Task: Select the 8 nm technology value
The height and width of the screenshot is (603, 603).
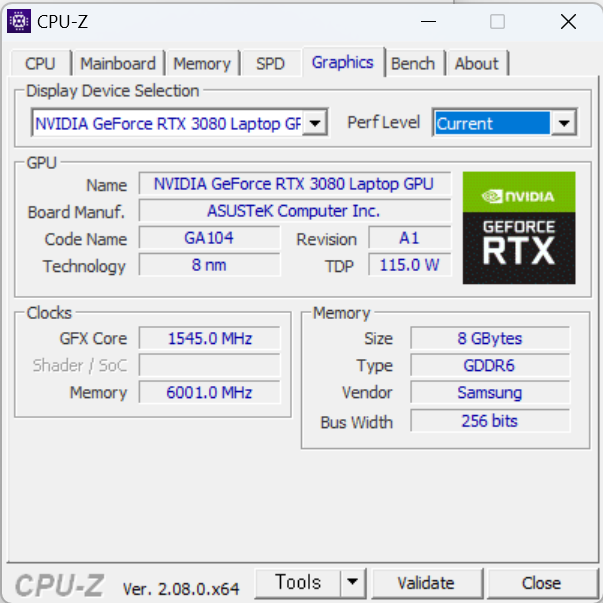Action: [x=209, y=265]
